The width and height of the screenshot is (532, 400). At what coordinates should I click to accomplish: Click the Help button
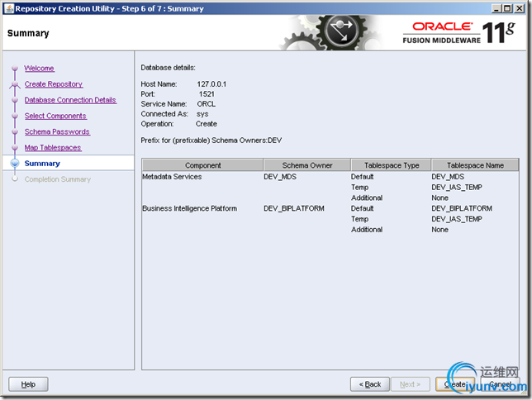point(28,384)
